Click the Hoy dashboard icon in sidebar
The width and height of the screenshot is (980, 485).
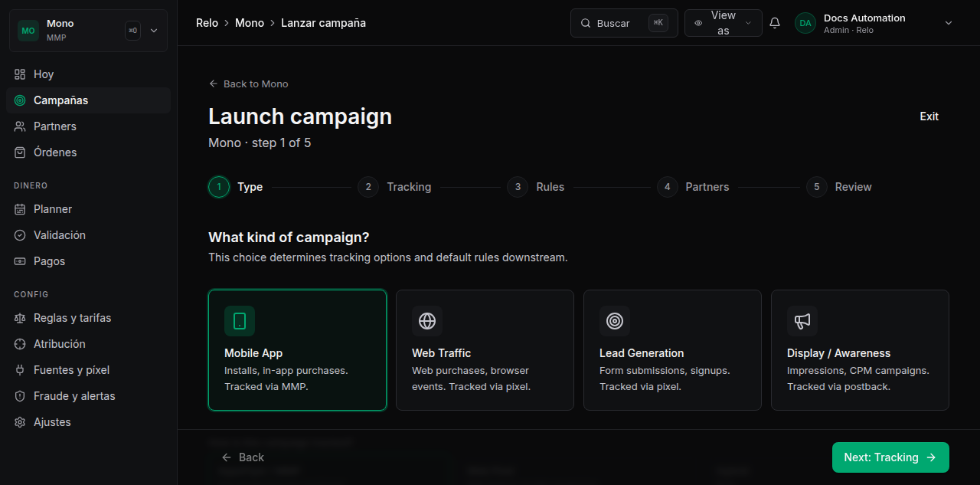click(20, 74)
